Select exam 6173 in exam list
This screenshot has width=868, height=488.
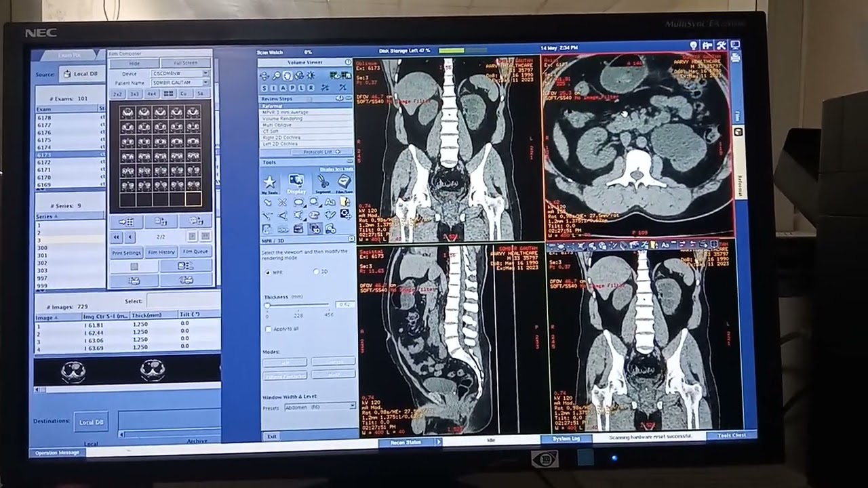point(69,155)
